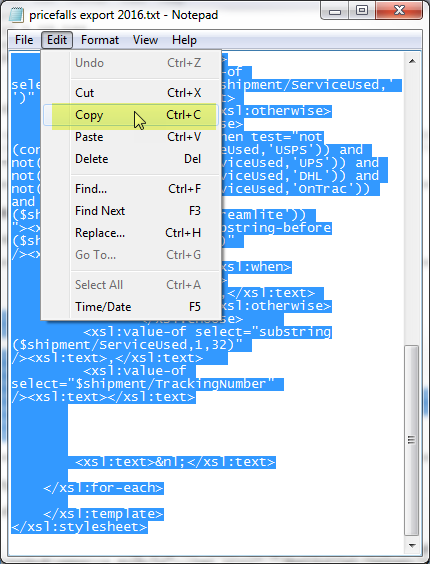Click the scrollbar up arrow
The width and height of the screenshot is (430, 564).
click(412, 61)
